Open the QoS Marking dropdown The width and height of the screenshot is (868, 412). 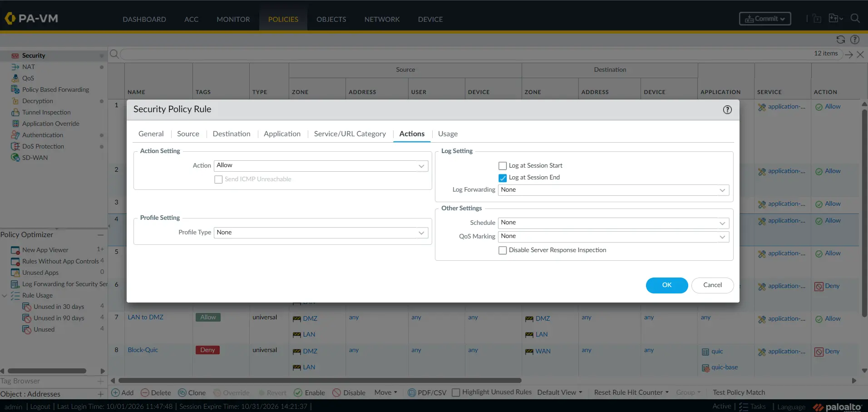tap(613, 236)
